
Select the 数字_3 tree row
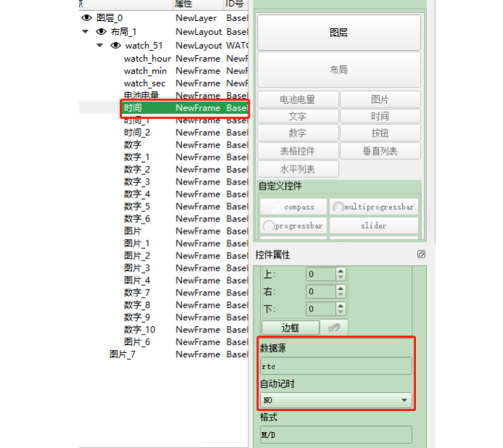click(163, 182)
